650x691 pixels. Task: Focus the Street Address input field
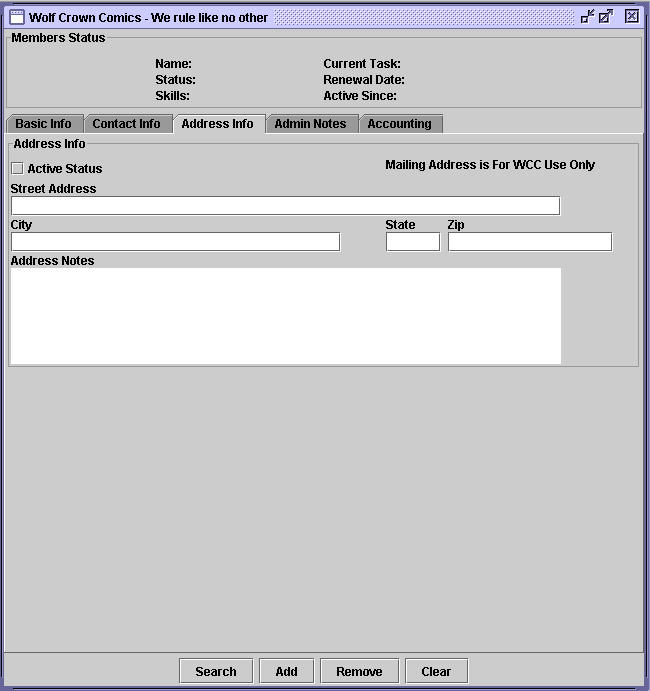(x=286, y=206)
